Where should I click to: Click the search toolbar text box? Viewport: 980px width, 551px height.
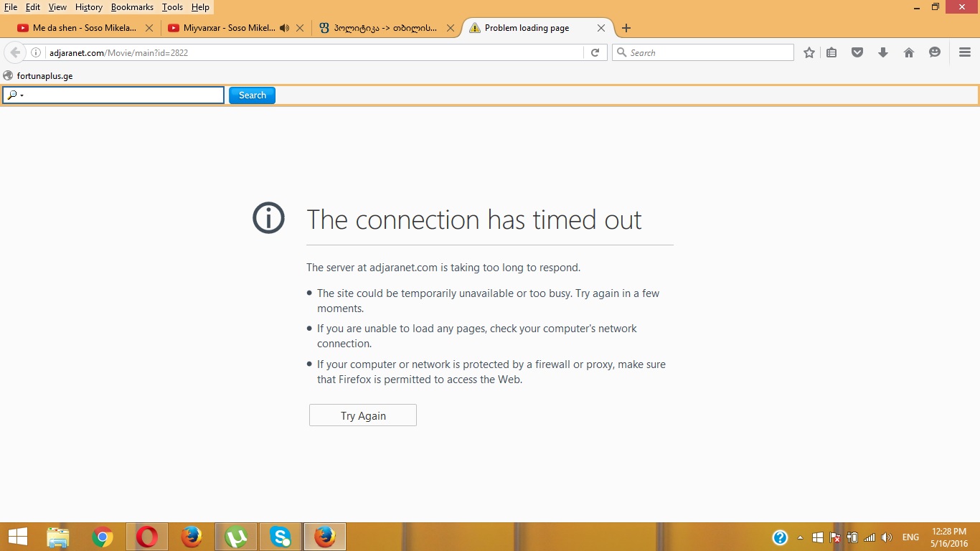(x=113, y=95)
